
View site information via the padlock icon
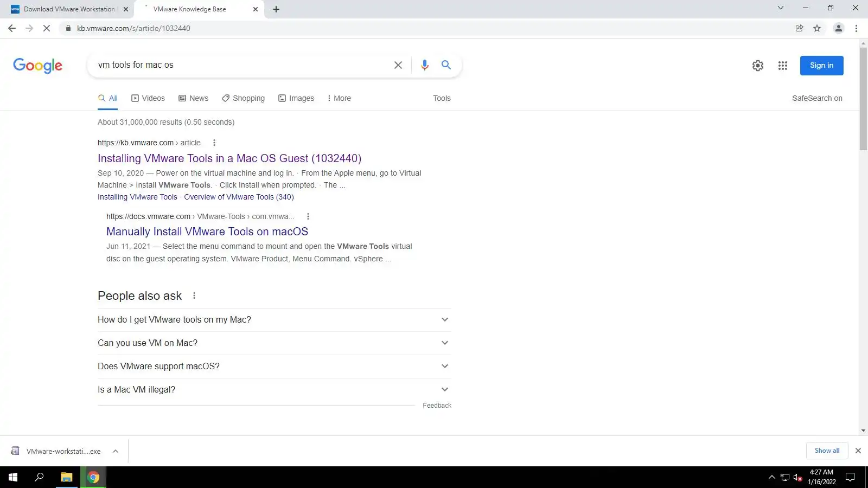(68, 28)
